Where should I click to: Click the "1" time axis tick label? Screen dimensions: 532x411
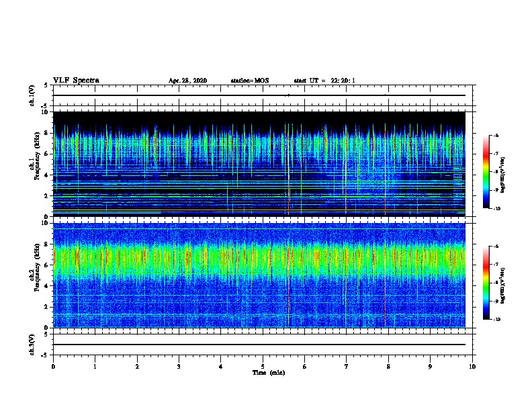95,367
